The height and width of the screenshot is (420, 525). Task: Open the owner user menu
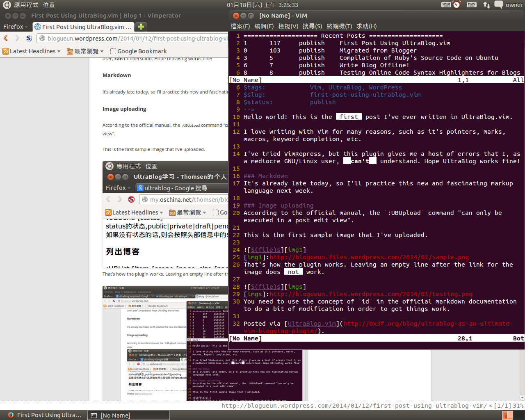(514, 5)
